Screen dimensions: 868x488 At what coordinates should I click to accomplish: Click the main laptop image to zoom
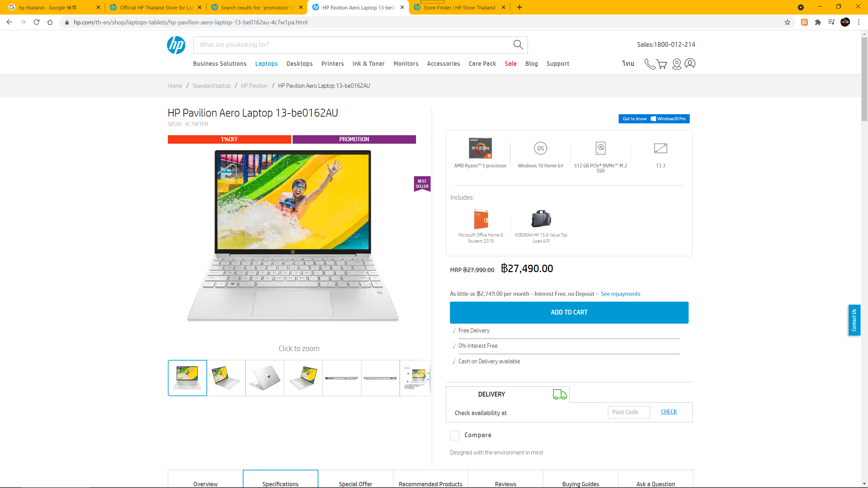[x=293, y=236]
